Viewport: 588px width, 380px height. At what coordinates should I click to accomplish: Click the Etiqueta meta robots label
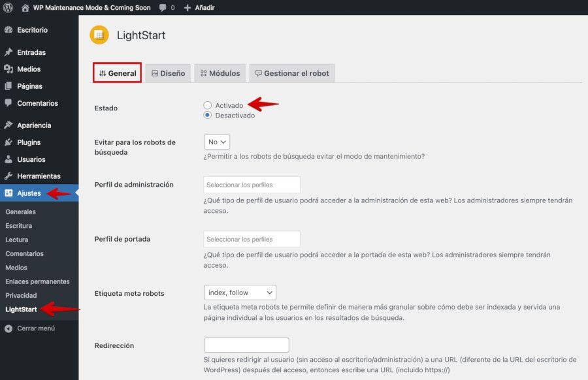coord(129,293)
